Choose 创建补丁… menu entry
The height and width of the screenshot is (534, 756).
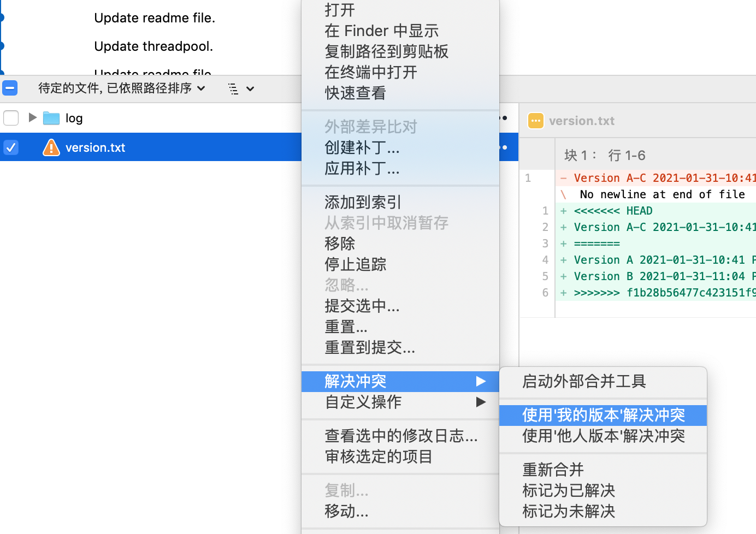tap(400, 147)
